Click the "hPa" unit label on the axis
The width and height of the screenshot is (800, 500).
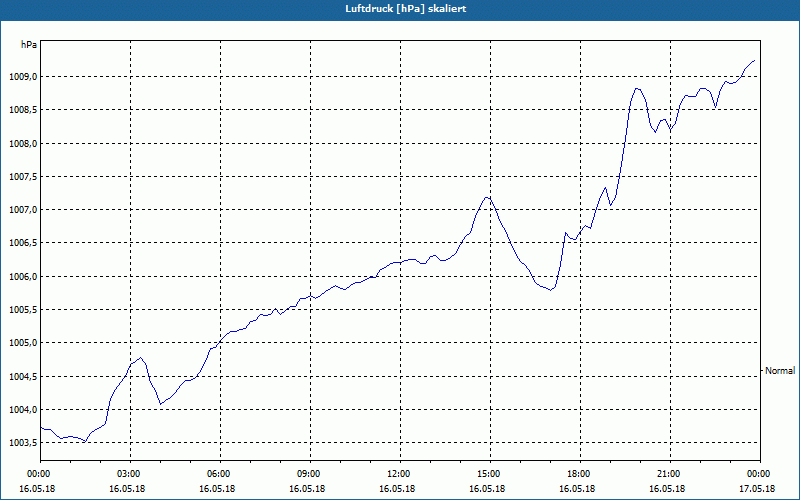[x=29, y=45]
